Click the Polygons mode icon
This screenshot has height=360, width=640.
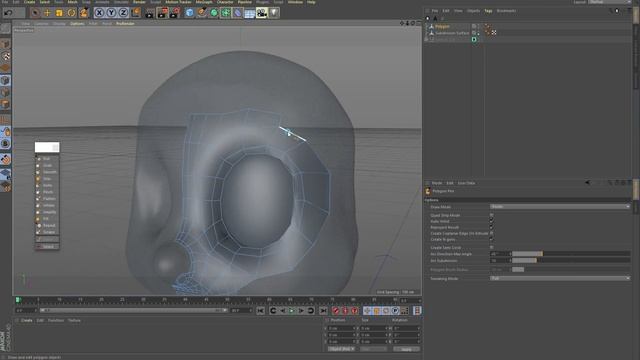(5, 104)
